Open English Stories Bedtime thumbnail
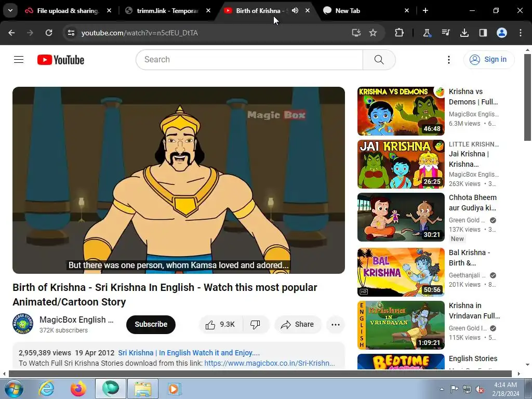This screenshot has width=532, height=399. (x=401, y=362)
